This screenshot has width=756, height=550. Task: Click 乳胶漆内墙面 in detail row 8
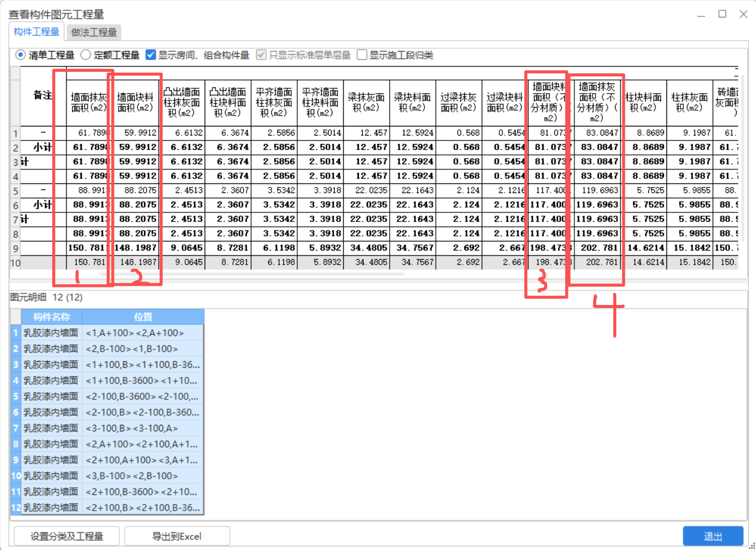click(51, 444)
